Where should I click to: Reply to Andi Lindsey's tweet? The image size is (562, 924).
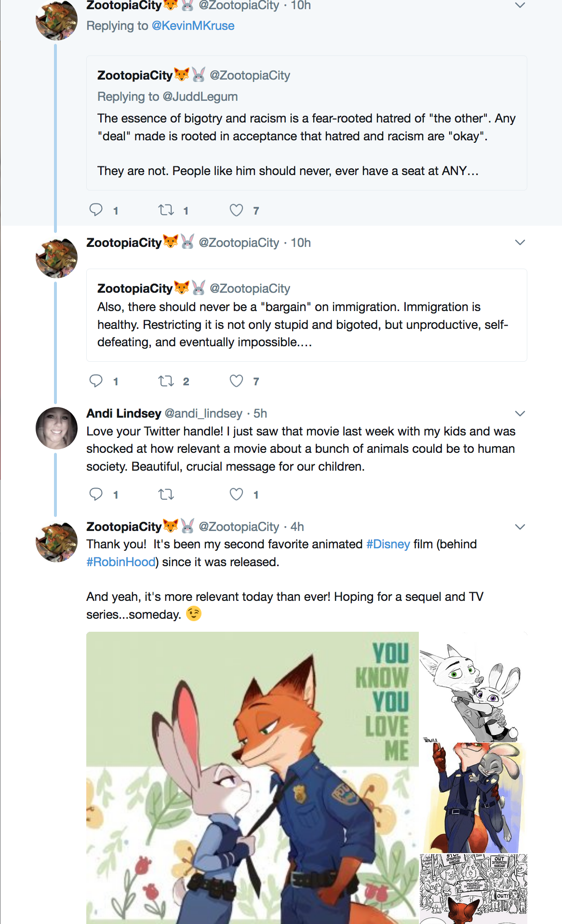pyautogui.click(x=96, y=494)
